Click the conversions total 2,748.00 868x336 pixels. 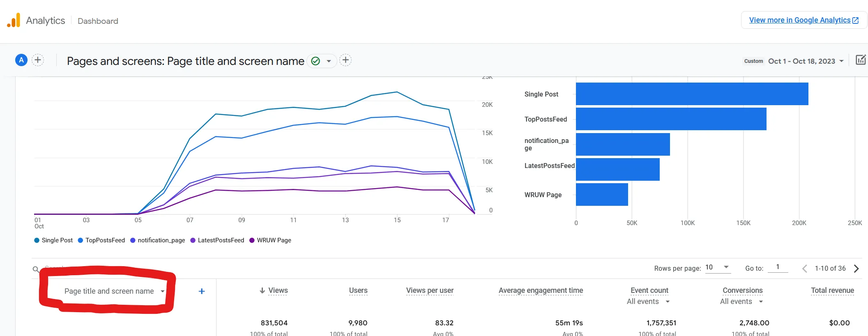(754, 323)
